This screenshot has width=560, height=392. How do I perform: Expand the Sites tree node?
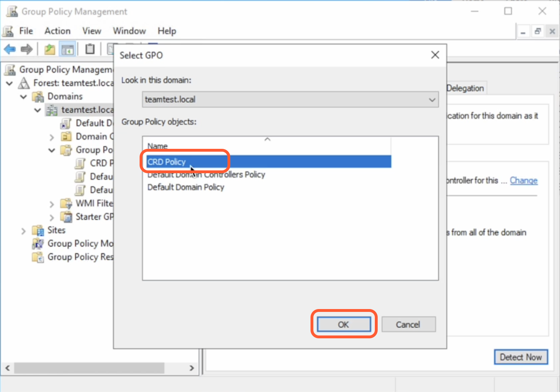click(x=24, y=231)
